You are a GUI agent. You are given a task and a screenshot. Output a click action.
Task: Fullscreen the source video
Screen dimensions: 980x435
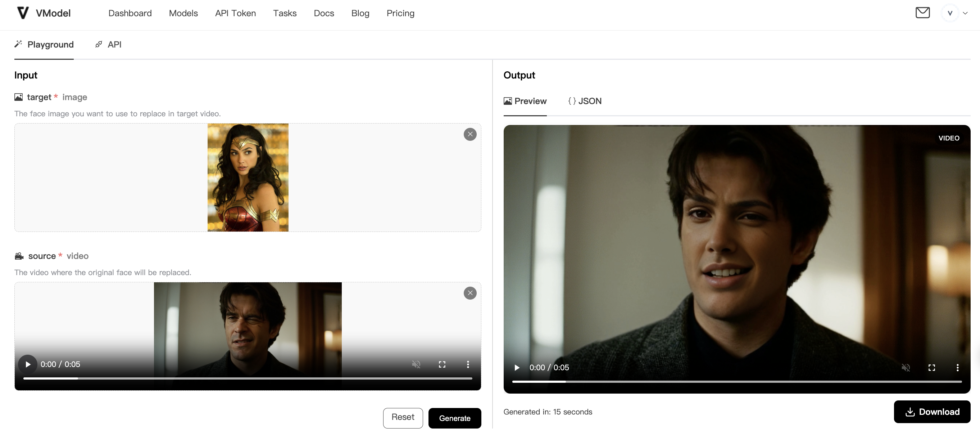pyautogui.click(x=442, y=364)
